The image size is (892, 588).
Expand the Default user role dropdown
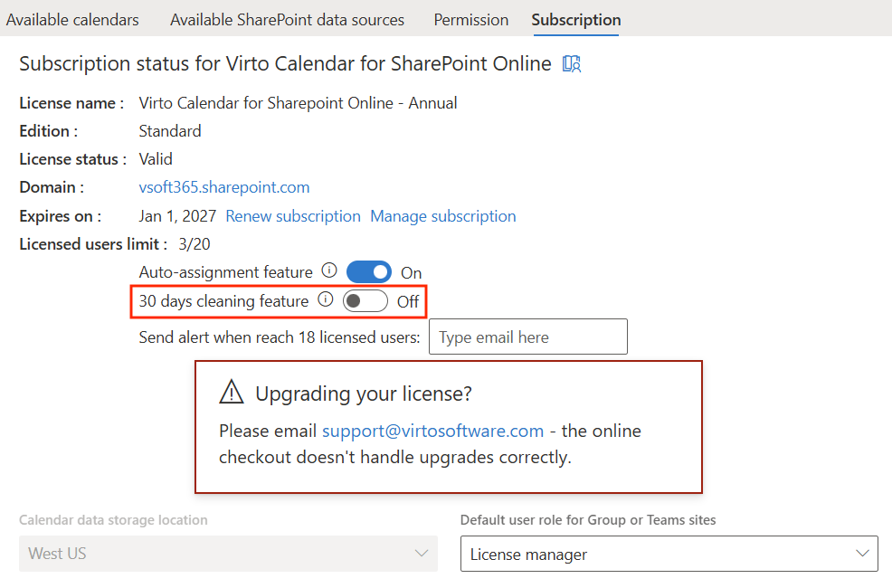point(669,554)
